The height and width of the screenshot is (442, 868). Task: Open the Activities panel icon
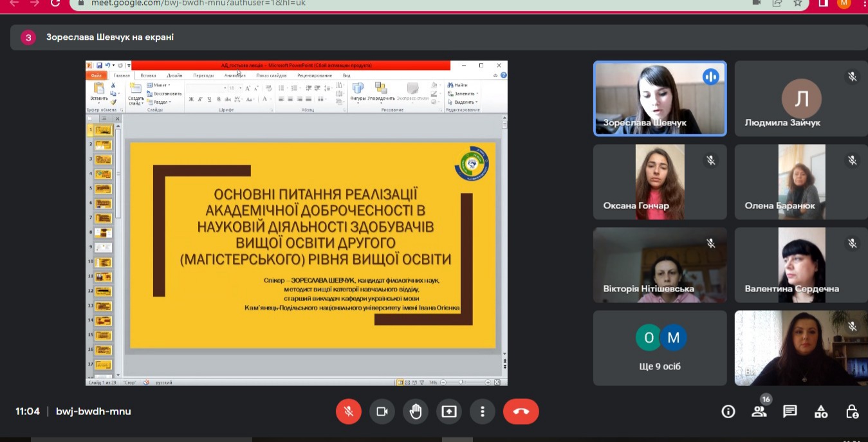point(821,412)
